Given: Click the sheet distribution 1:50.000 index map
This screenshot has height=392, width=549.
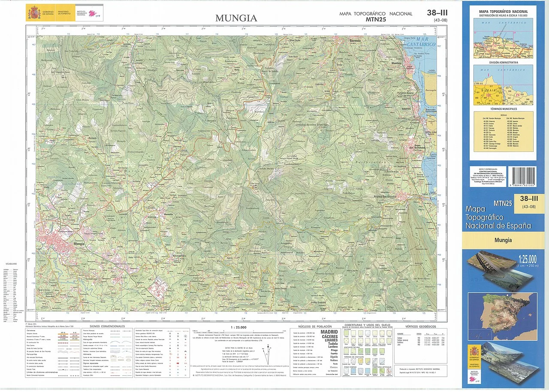Looking at the screenshot, I should [503, 38].
